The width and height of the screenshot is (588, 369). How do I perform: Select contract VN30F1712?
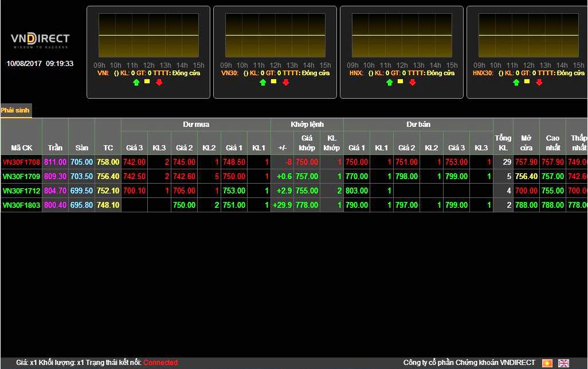pos(21,191)
